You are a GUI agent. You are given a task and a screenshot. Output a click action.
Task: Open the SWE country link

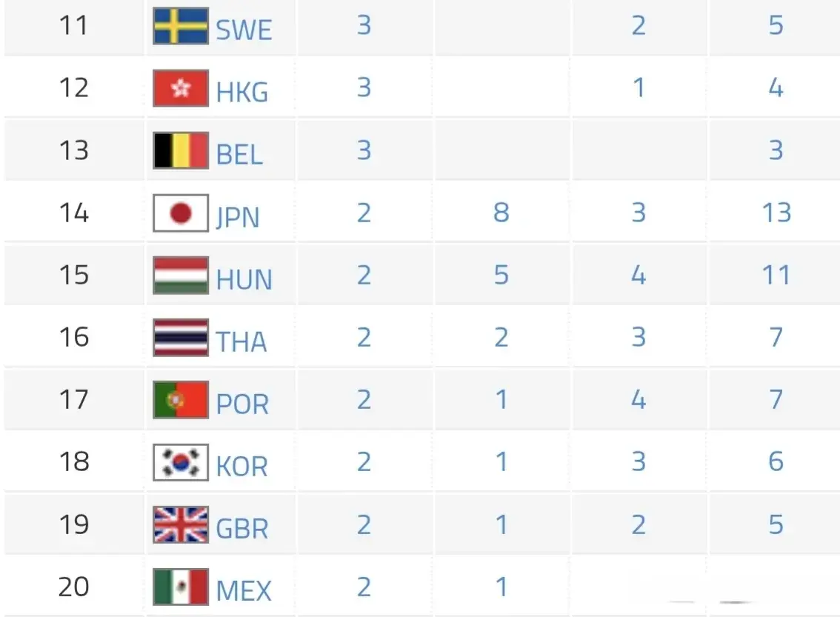click(x=244, y=30)
